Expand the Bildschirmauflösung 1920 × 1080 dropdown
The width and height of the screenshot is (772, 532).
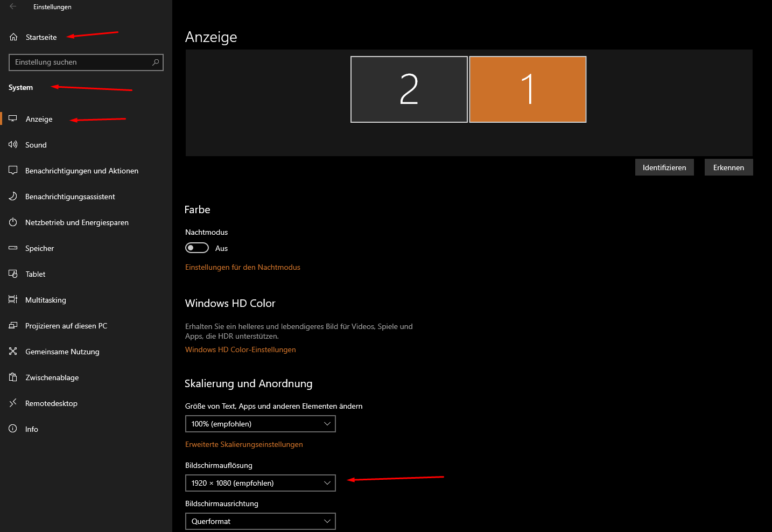[x=260, y=483]
